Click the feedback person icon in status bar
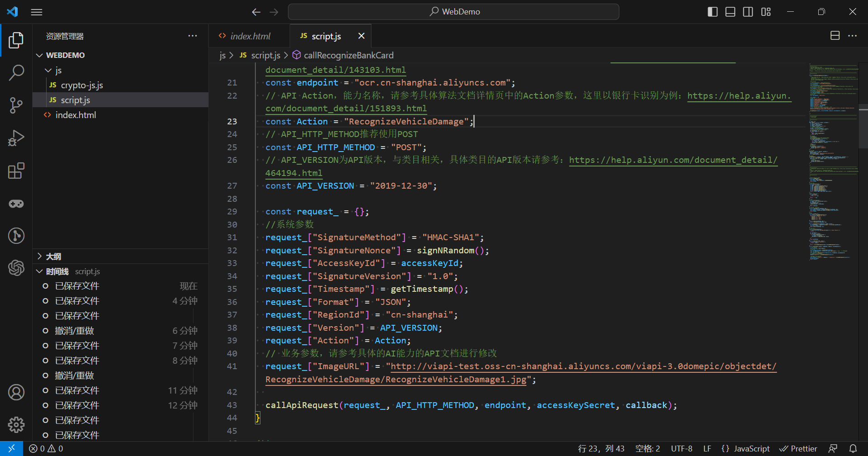868x456 pixels. coord(833,449)
